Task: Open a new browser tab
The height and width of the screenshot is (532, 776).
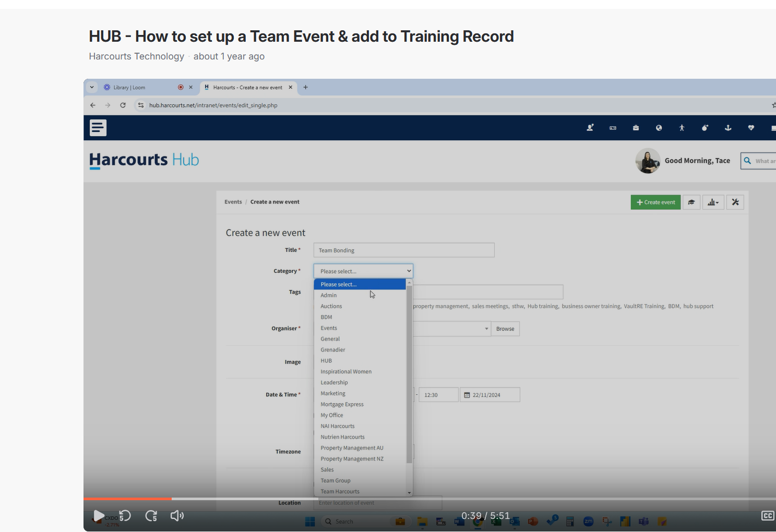Action: (306, 87)
